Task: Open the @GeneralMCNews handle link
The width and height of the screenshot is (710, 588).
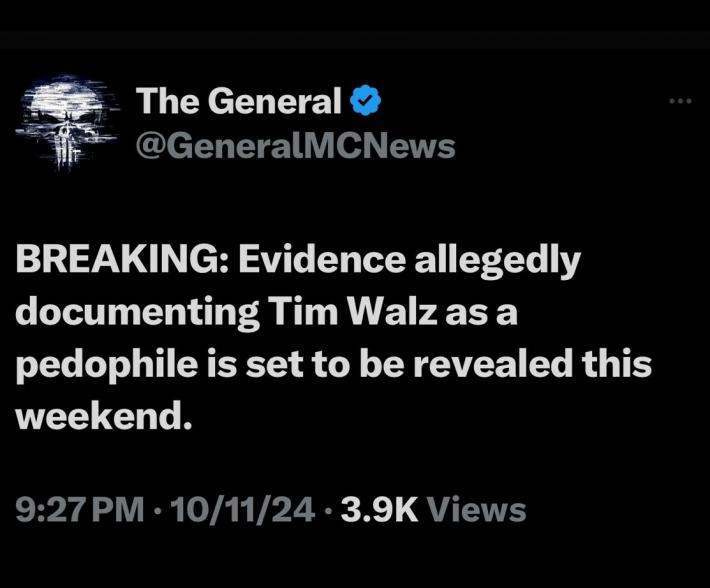Action: point(296,148)
